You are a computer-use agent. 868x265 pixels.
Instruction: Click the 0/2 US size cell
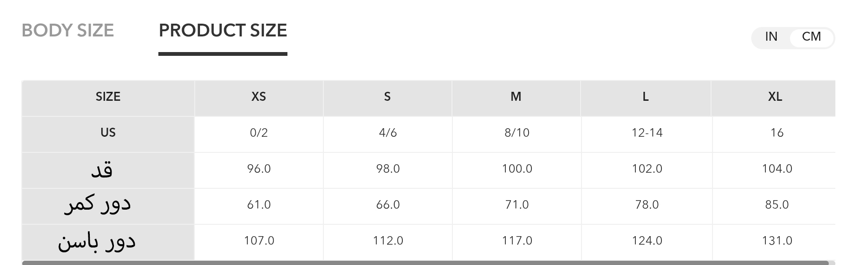[259, 133]
